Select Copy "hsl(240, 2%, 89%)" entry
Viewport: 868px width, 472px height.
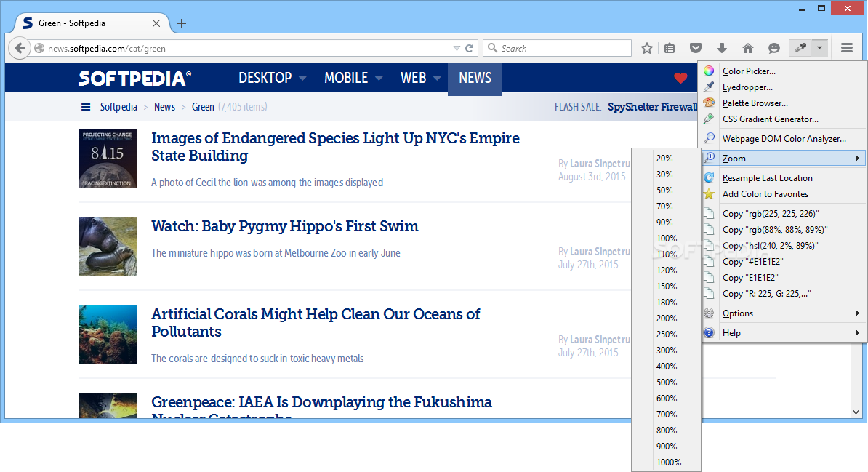pos(782,245)
